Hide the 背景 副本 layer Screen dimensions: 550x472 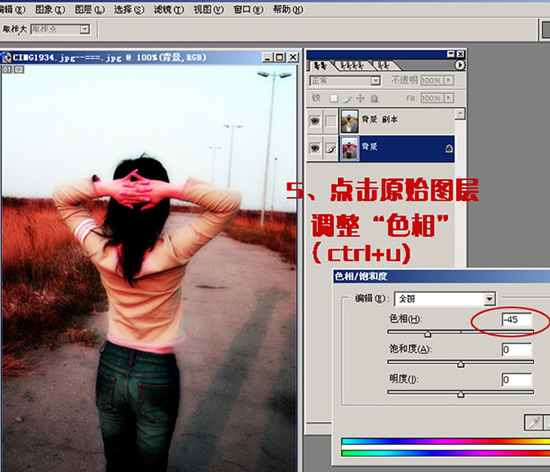315,121
